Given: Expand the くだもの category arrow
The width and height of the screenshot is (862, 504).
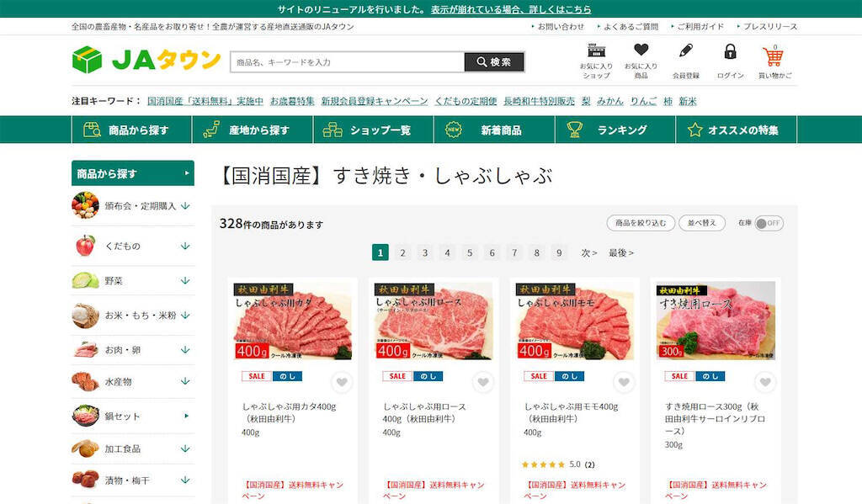Looking at the screenshot, I should pos(185,246).
